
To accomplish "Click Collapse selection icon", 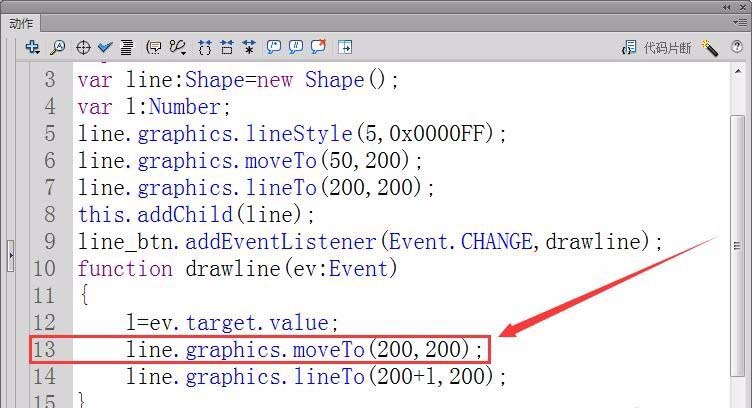I will 227,47.
